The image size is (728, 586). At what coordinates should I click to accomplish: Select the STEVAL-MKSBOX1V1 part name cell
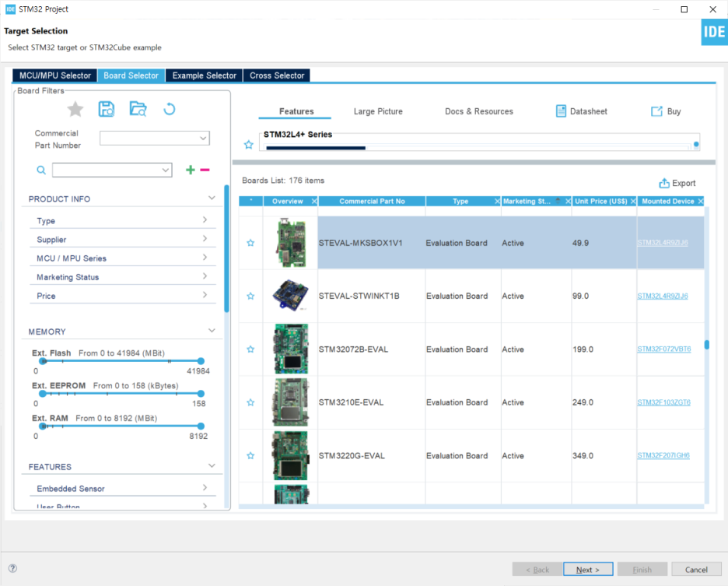click(372, 243)
